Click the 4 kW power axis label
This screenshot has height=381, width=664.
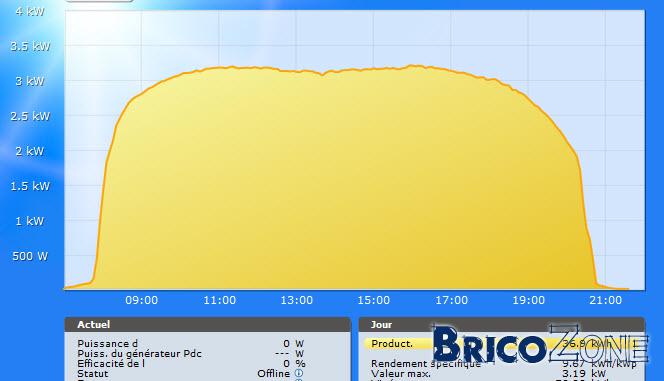point(30,11)
